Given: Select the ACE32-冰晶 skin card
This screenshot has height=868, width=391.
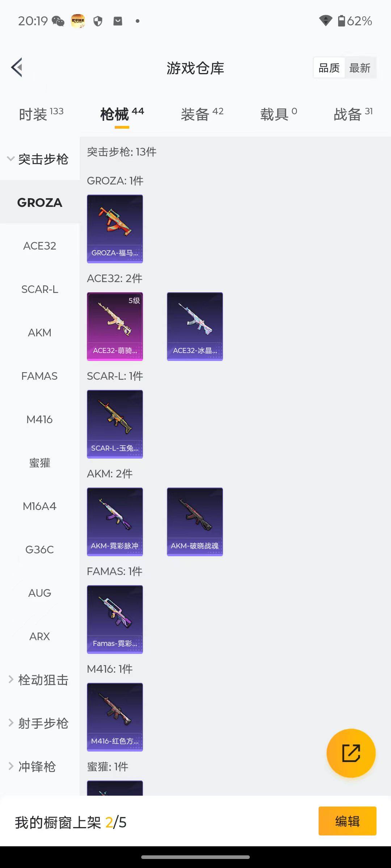Looking at the screenshot, I should coord(195,326).
